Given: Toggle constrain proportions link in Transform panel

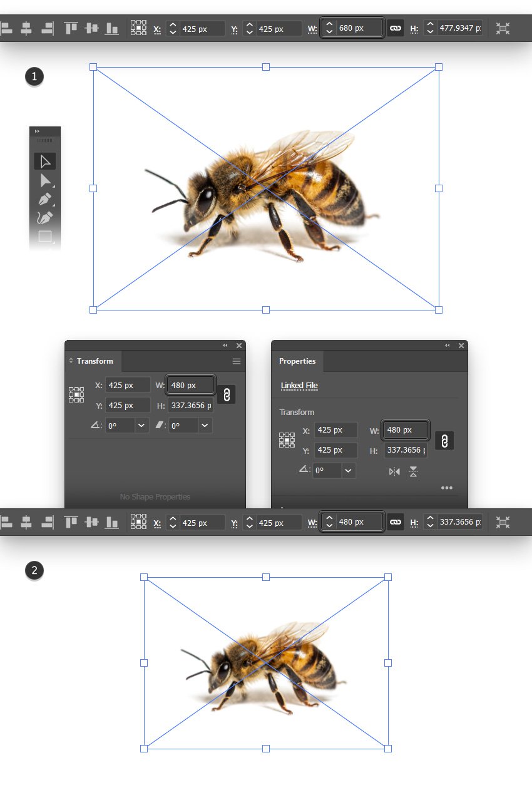Looking at the screenshot, I should [227, 394].
